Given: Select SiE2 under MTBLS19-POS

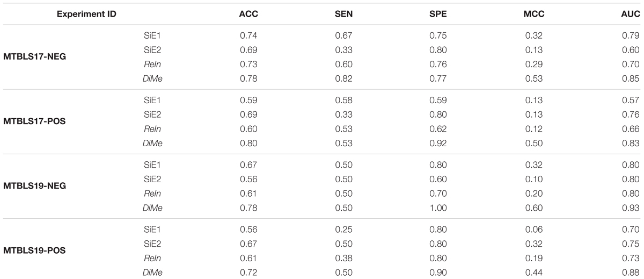Looking at the screenshot, I should [x=153, y=243].
